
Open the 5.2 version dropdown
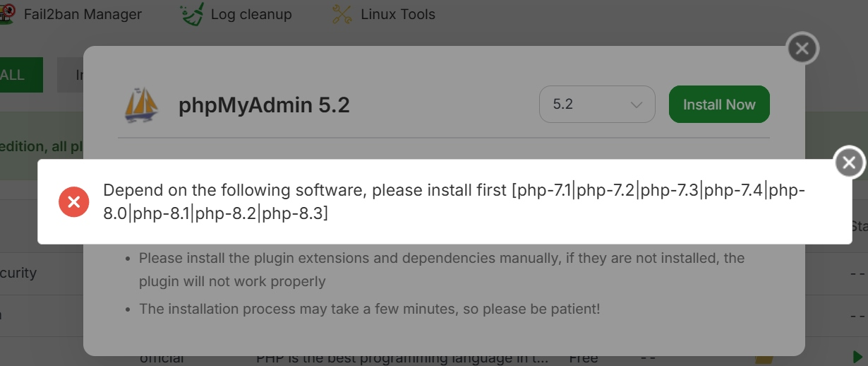tap(597, 105)
